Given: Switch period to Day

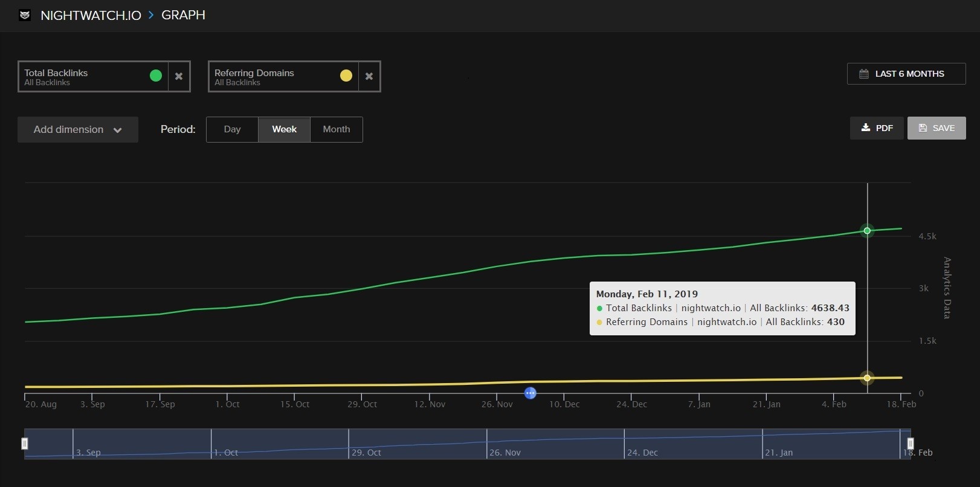Looking at the screenshot, I should tap(232, 129).
